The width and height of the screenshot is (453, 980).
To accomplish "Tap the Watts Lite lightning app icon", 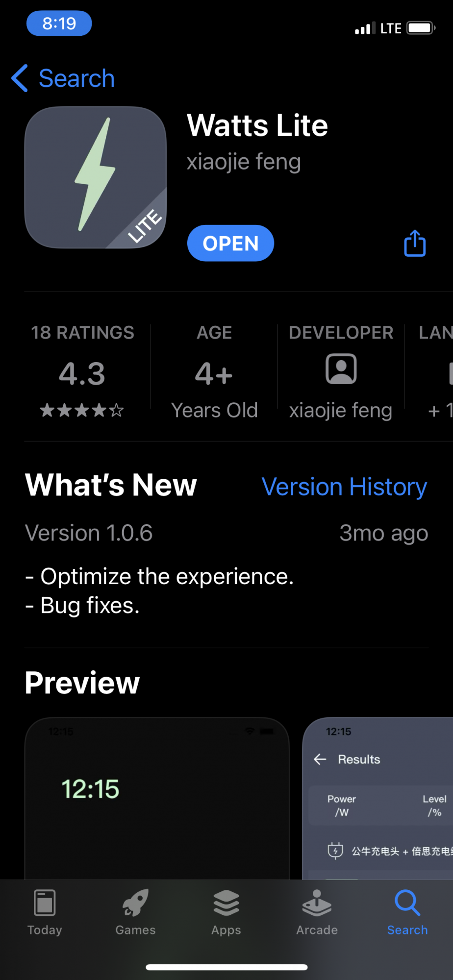I will coord(96,177).
